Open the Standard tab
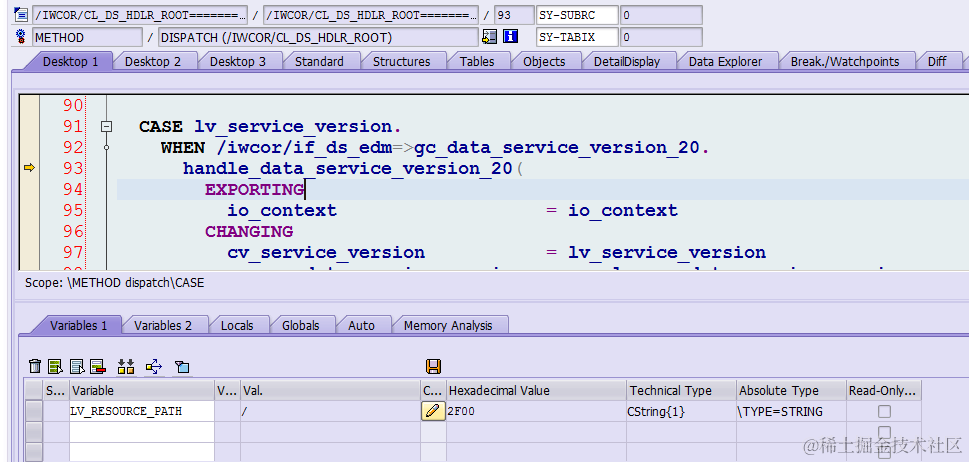The height and width of the screenshot is (462, 969). point(319,61)
